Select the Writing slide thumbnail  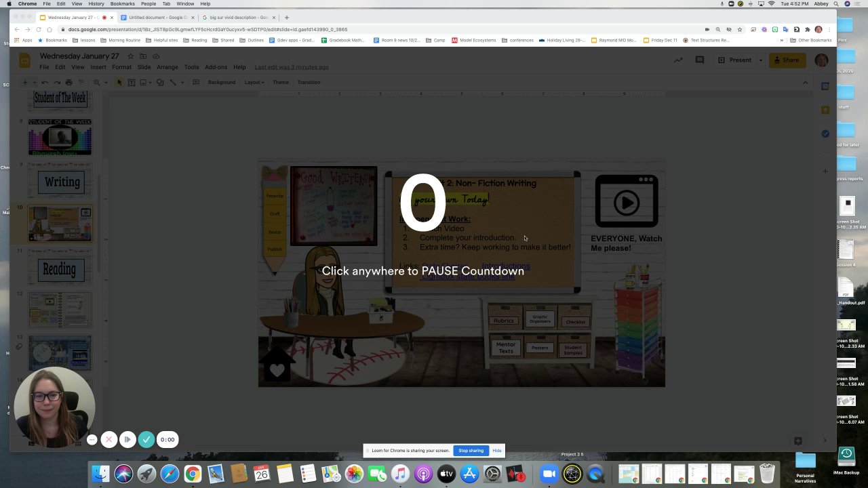click(60, 182)
